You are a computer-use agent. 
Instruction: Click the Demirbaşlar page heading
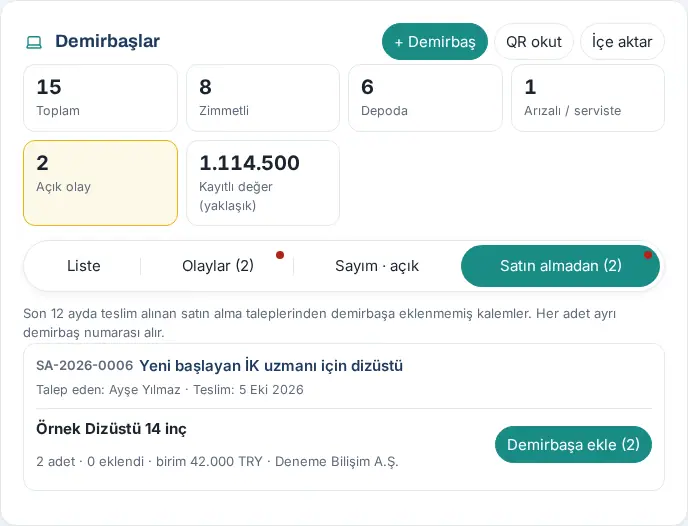108,41
